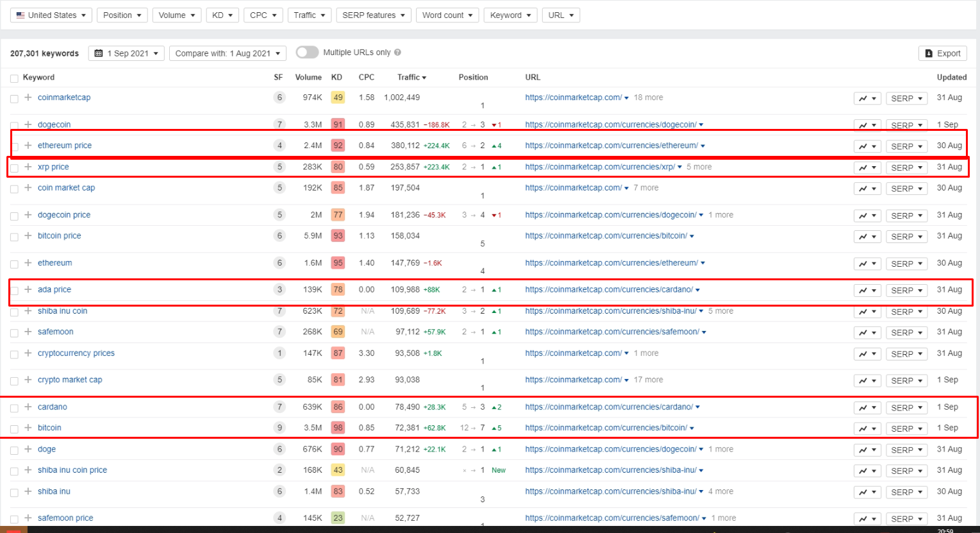Click the info icon beside Multiple URLs only
Screen dimensions: 980x533
[x=397, y=53]
